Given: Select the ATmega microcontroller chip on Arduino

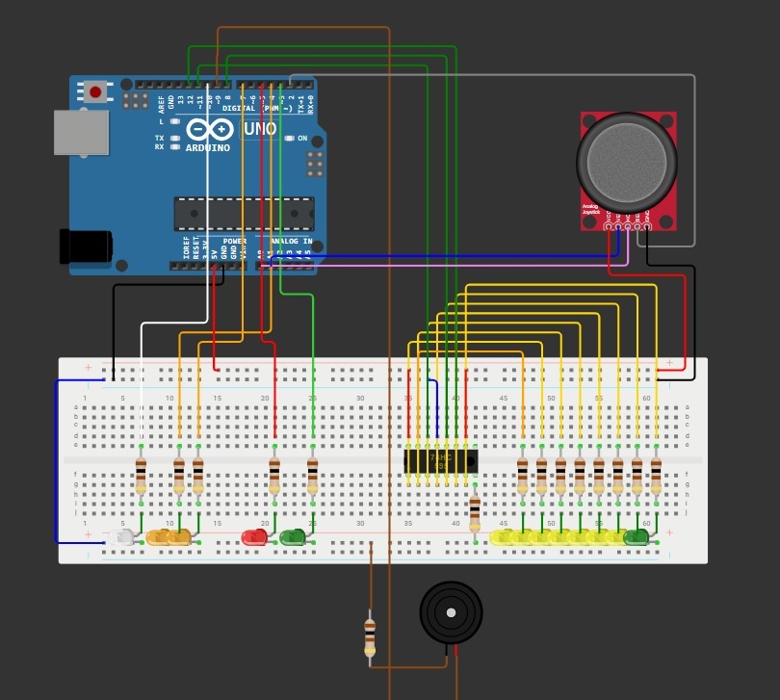Looking at the screenshot, I should click(x=244, y=214).
